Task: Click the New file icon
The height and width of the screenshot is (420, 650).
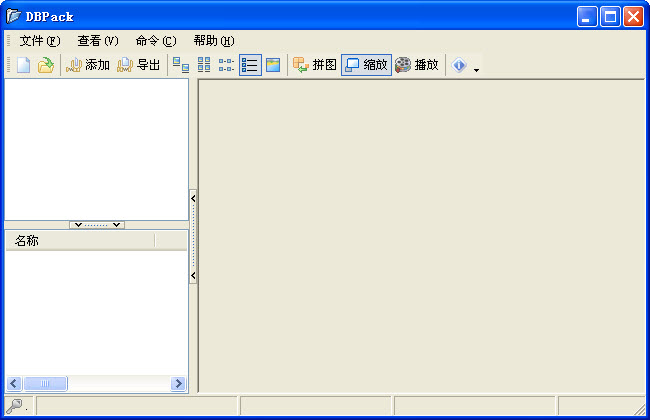Action: [23, 65]
